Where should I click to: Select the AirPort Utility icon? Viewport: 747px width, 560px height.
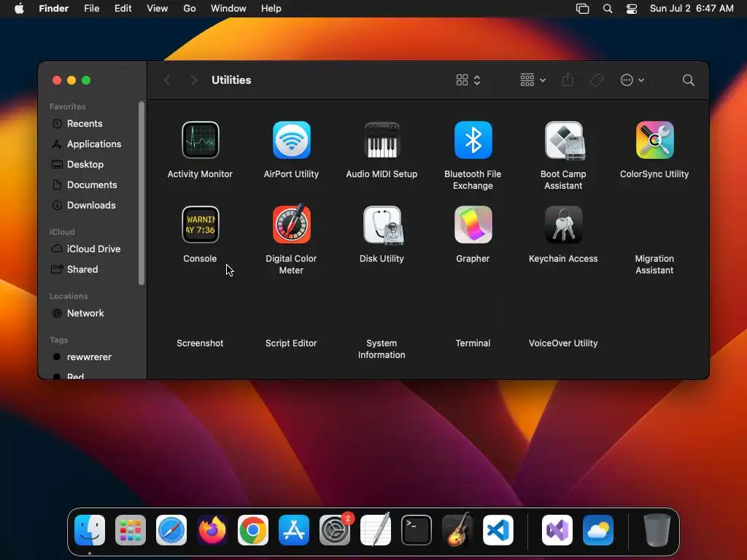291,140
